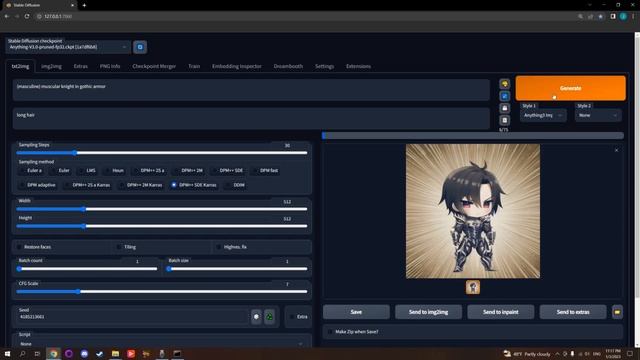The height and width of the screenshot is (360, 640).
Task: Open the Extras tab
Action: click(x=81, y=66)
